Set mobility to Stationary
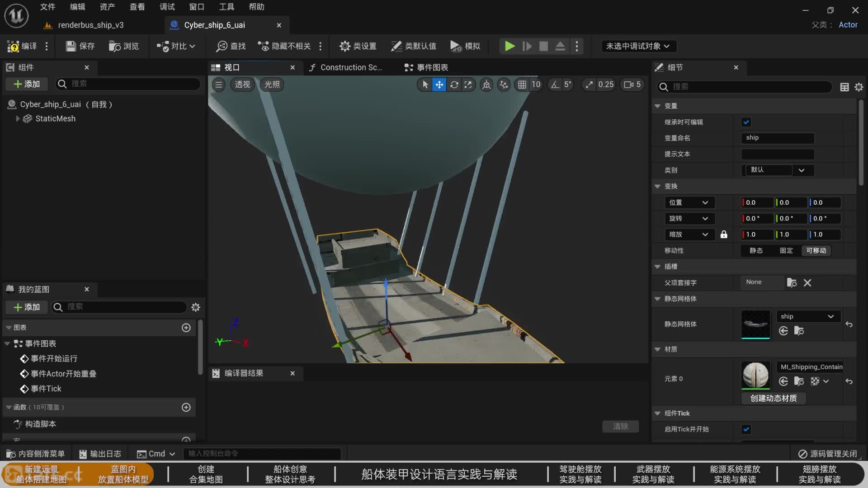Viewport: 868px width, 488px height. (786, 251)
